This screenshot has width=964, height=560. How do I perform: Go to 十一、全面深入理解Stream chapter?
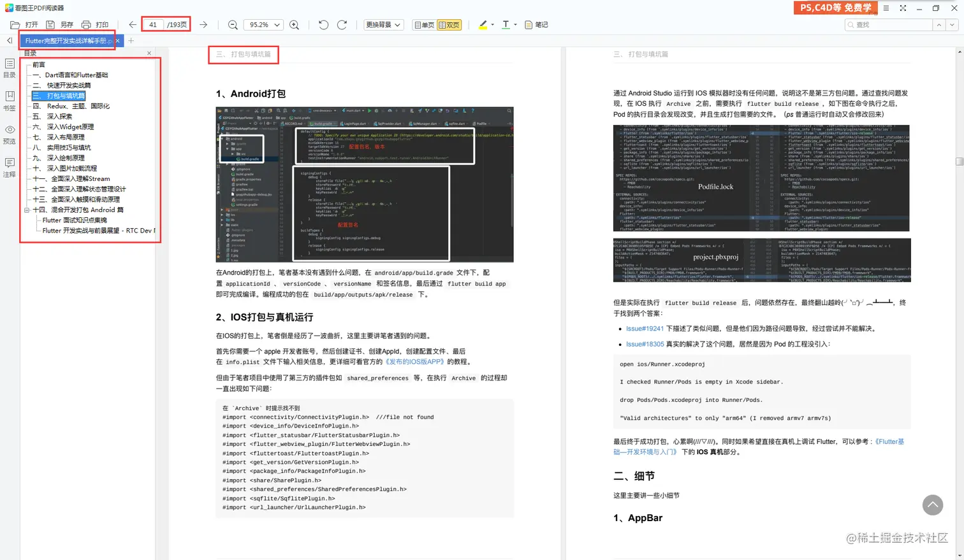coord(71,179)
